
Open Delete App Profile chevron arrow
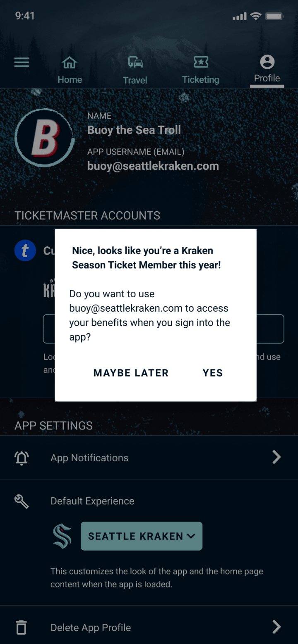[x=276, y=627]
